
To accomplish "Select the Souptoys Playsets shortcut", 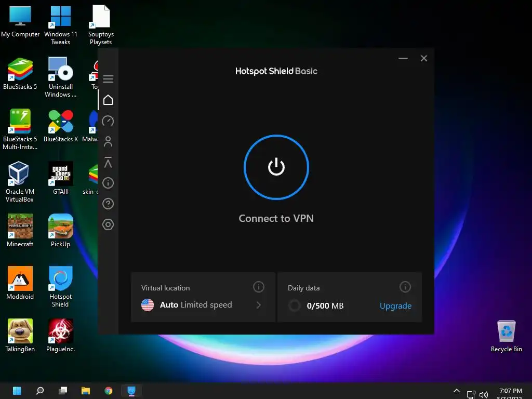I will pos(101,25).
